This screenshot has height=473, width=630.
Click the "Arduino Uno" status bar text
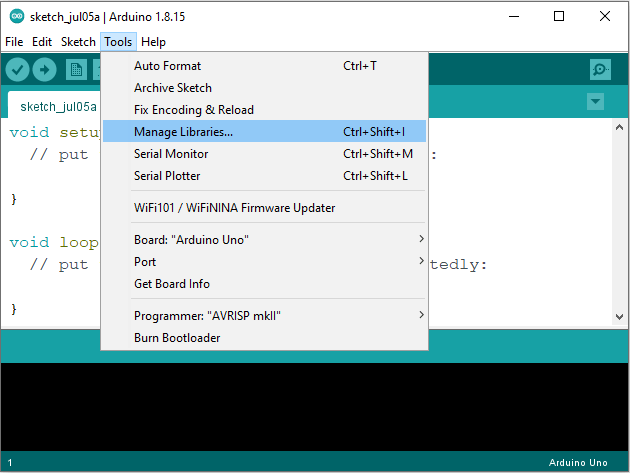[x=578, y=463]
